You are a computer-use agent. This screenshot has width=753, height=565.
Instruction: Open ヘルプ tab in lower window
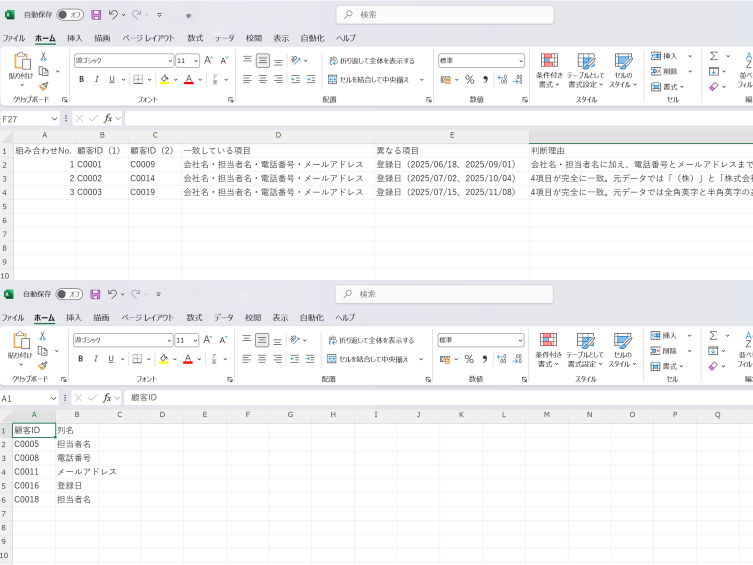(345, 318)
